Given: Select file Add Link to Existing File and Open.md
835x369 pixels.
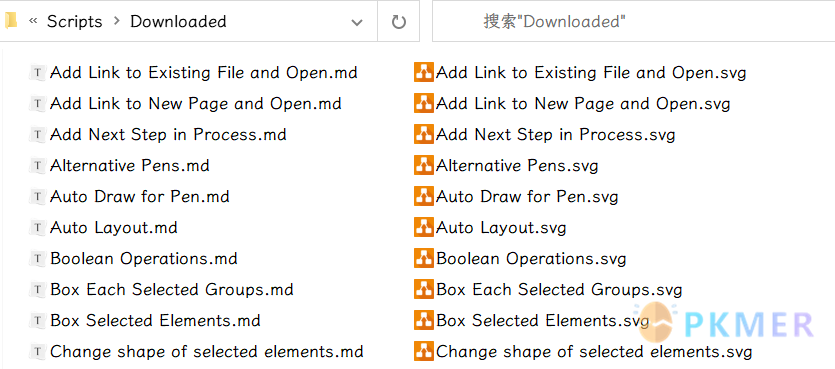Looking at the screenshot, I should [203, 72].
